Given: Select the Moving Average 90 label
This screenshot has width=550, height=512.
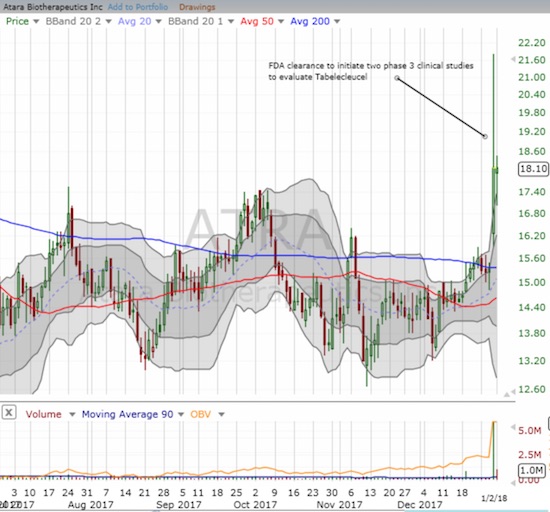Looking at the screenshot, I should (x=127, y=414).
